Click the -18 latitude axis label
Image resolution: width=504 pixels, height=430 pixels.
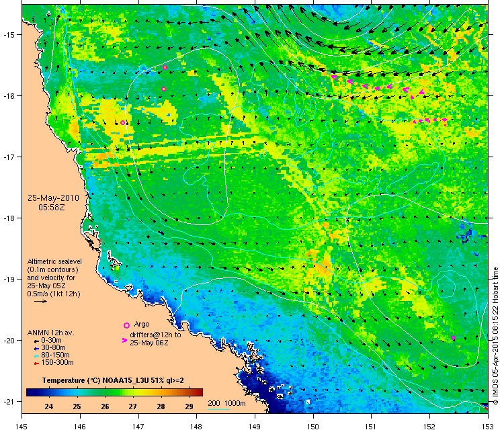coord(8,218)
